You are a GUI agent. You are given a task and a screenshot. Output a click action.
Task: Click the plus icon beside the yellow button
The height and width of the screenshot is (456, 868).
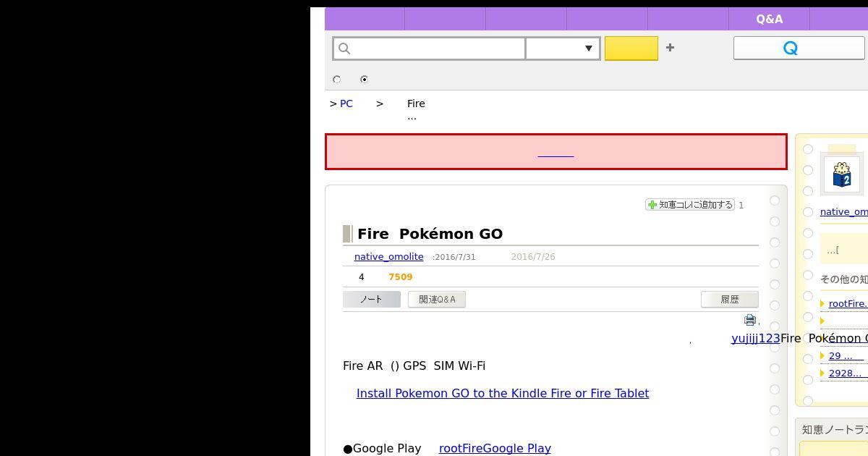tap(670, 48)
